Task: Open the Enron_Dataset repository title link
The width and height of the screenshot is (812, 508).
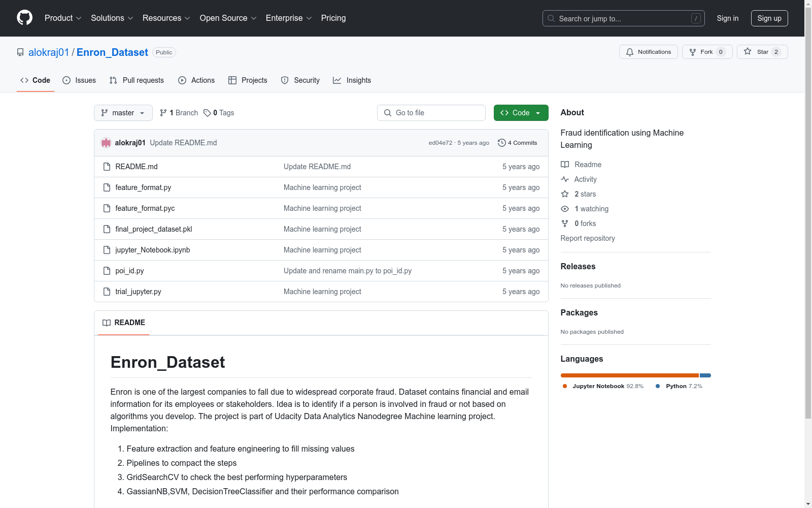Action: pos(112,52)
